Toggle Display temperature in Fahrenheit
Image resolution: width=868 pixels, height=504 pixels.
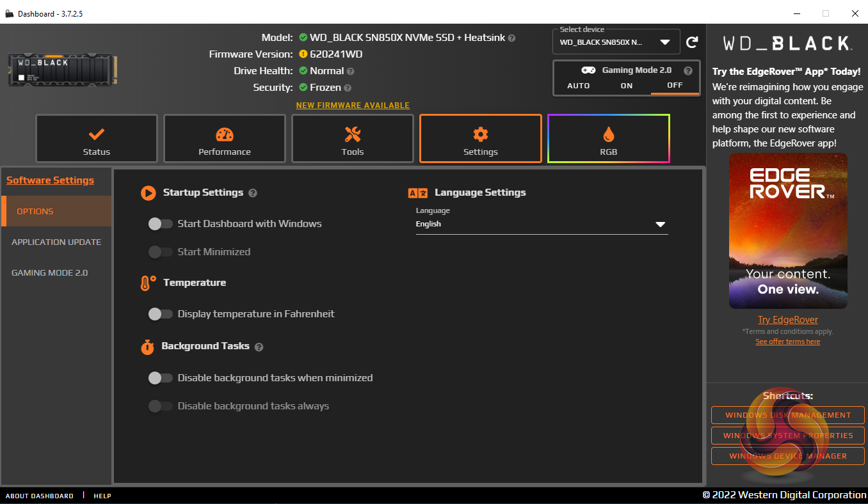160,314
